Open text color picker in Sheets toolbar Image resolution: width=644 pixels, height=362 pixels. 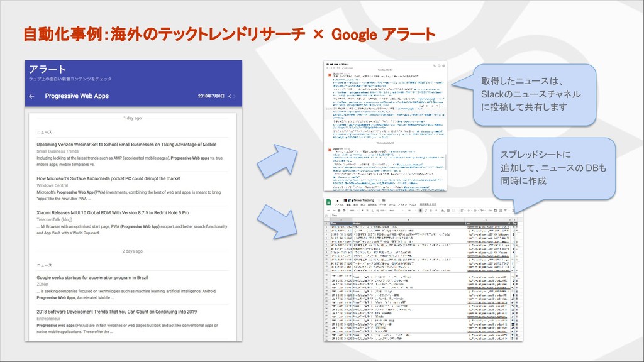pos(436,211)
